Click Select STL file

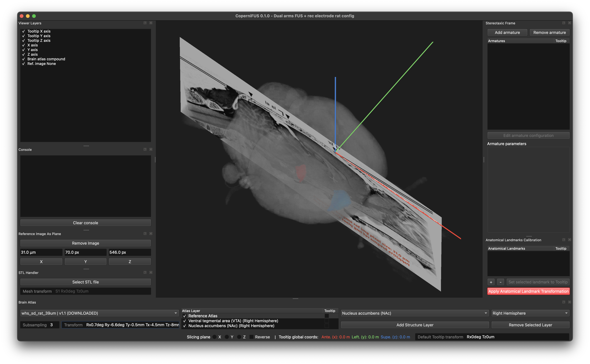tap(85, 282)
